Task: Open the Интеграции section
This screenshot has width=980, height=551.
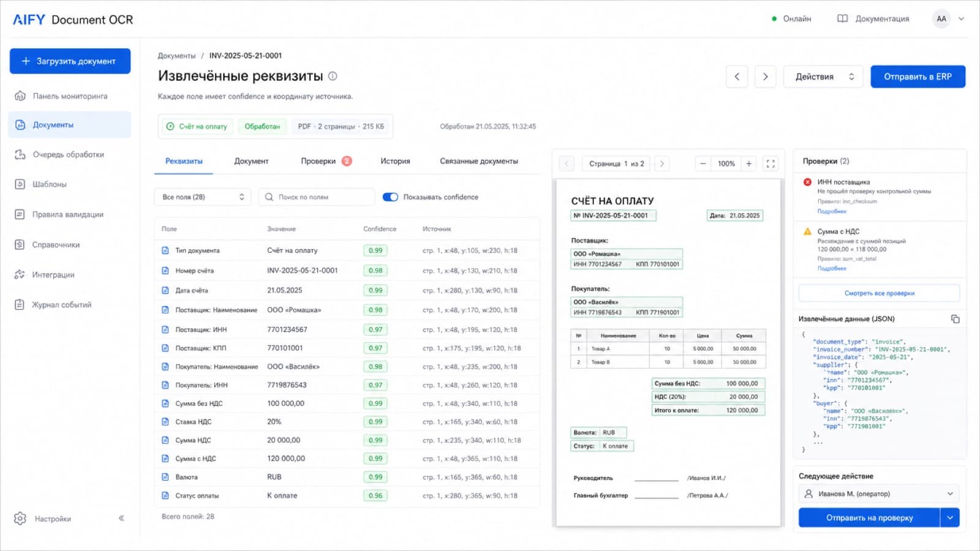Action: pyautogui.click(x=70, y=274)
